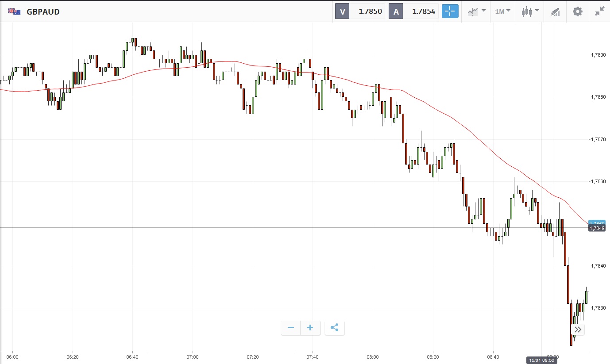Click the V sell price button 1.7850
Image resolution: width=610 pixels, height=364 pixels.
point(360,11)
